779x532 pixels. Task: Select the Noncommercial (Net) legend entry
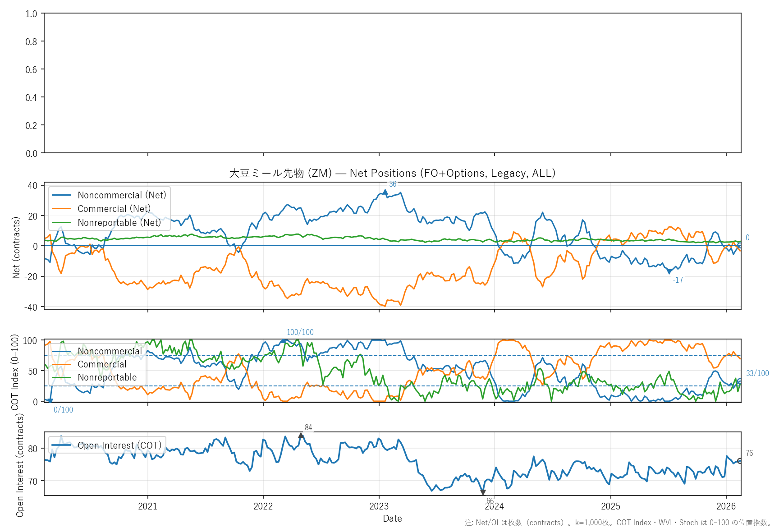[122, 195]
